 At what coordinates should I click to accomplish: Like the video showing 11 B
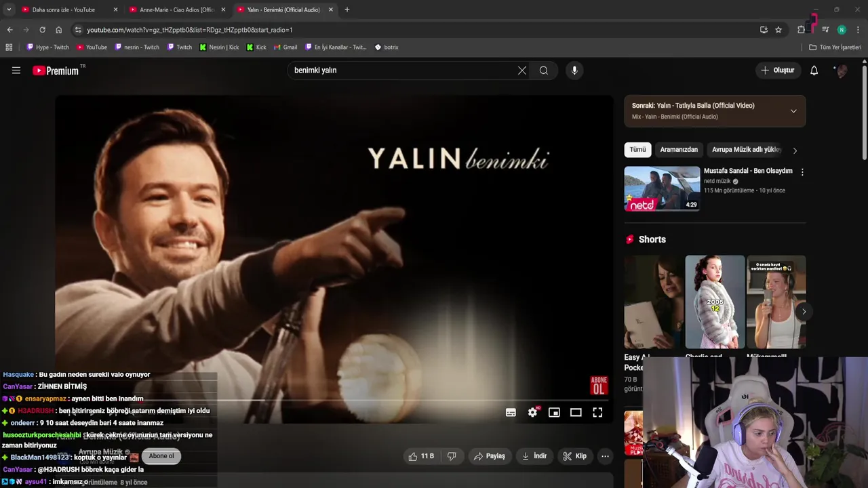tap(421, 456)
